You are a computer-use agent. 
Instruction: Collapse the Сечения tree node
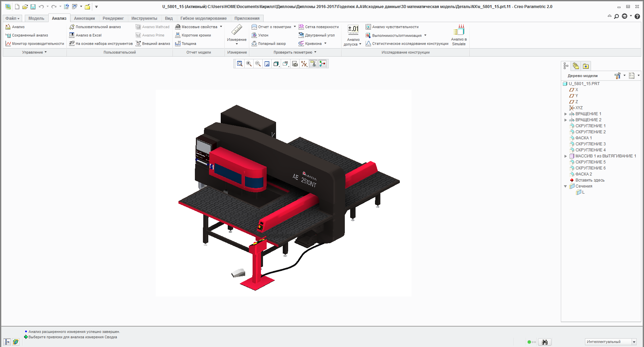(566, 186)
